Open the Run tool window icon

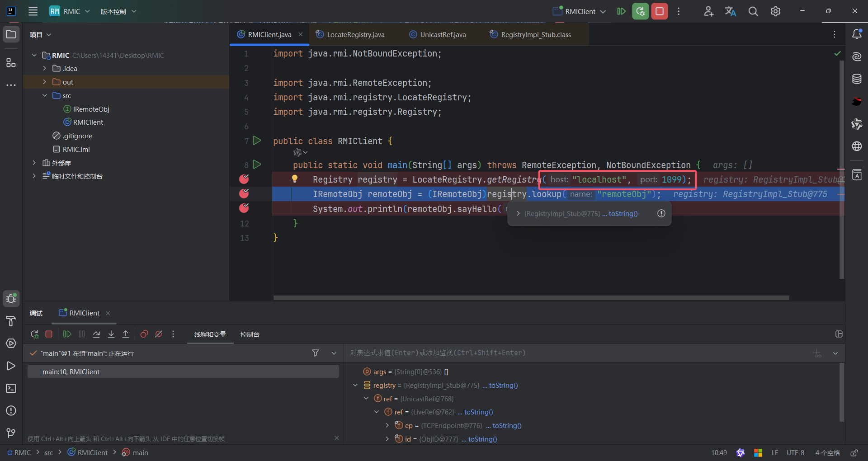pos(11,366)
